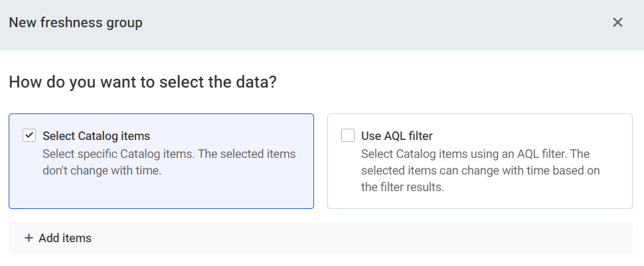Enable the Use AQL filter checkbox
644x266 pixels.
coord(348,136)
